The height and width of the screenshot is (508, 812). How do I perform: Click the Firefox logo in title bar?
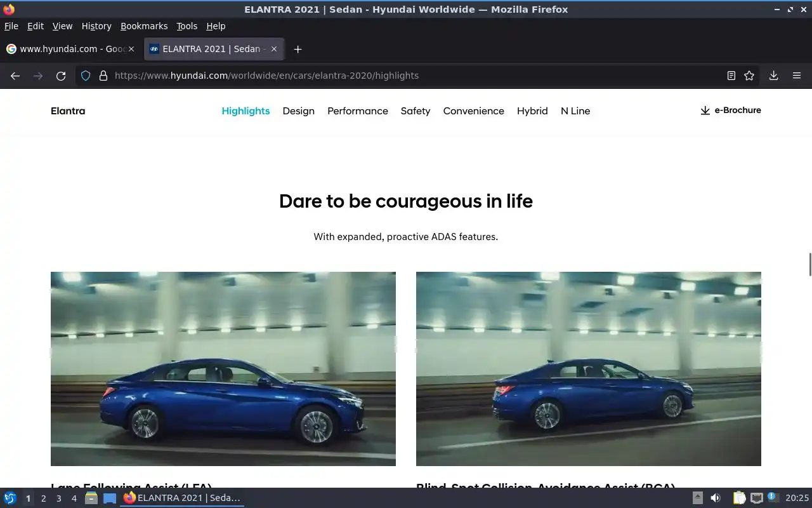[x=9, y=9]
